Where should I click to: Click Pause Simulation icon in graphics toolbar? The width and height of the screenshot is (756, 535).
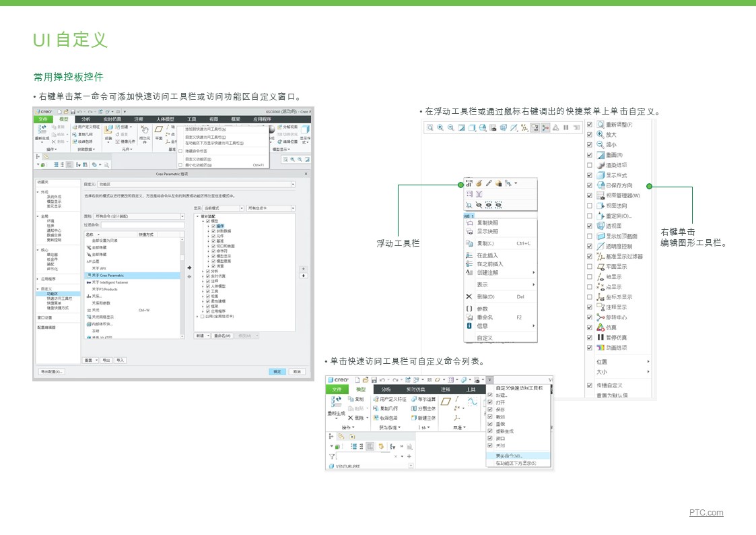coord(566,127)
